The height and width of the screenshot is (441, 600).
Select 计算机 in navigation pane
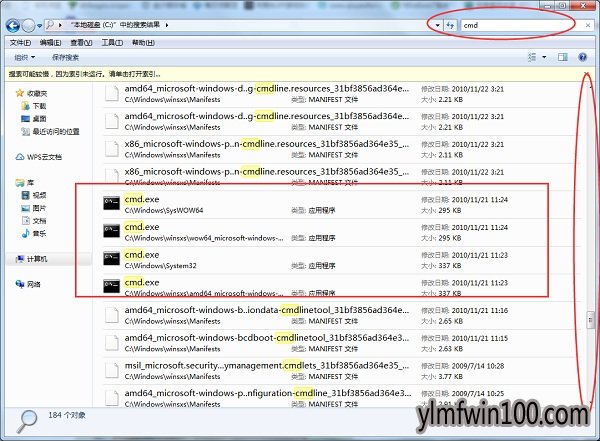click(x=31, y=259)
